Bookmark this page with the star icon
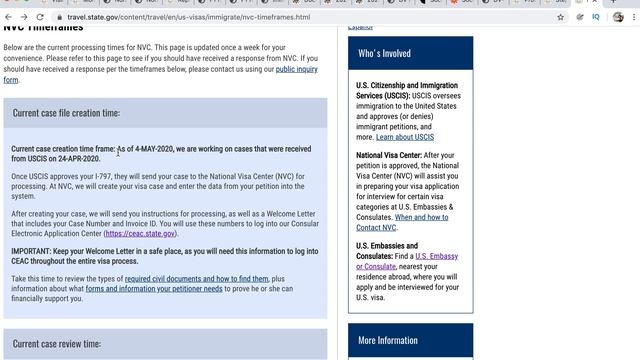Screen dimensions: 640x360 point(560,17)
